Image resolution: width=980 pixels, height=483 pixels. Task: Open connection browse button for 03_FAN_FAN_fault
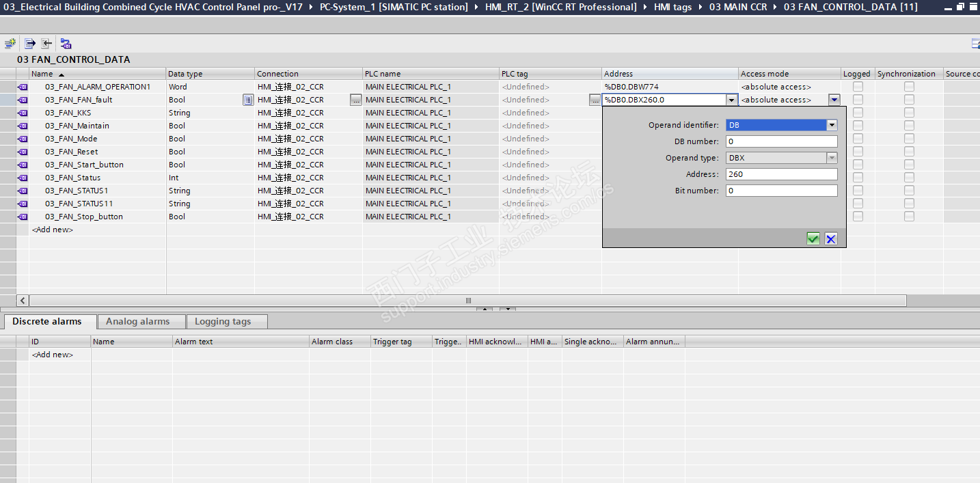click(356, 100)
